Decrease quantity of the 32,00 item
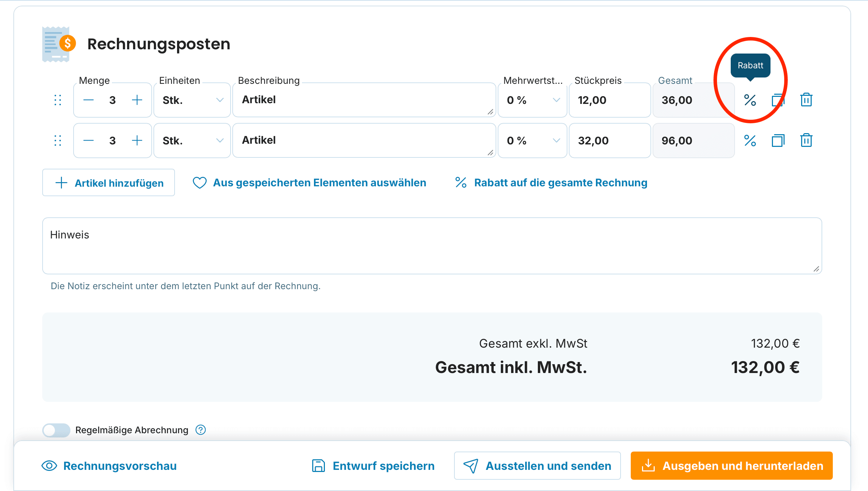 (x=88, y=141)
